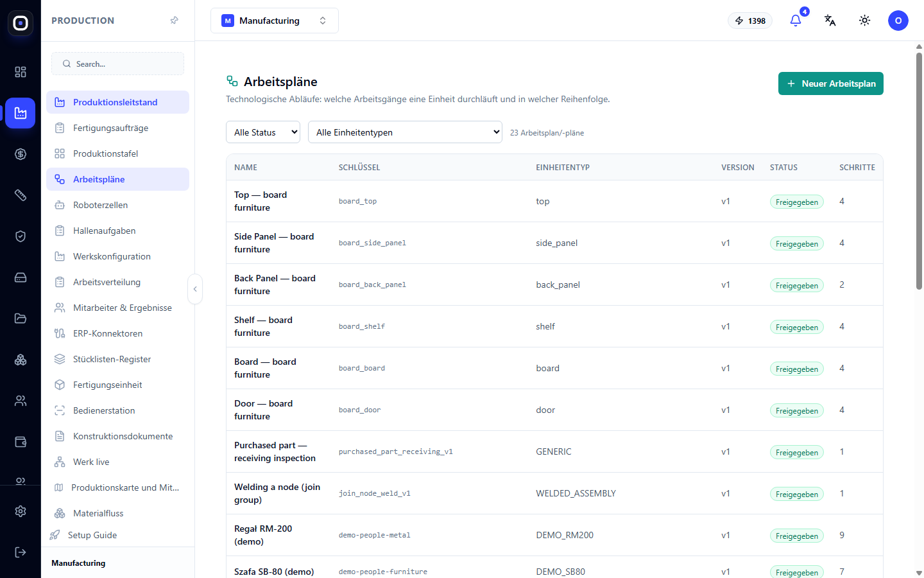
Task: Open the drawer tray icon in the rail
Action: [x=21, y=277]
